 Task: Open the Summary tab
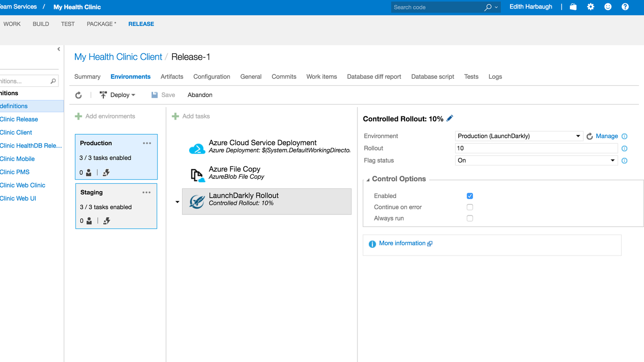pyautogui.click(x=87, y=77)
